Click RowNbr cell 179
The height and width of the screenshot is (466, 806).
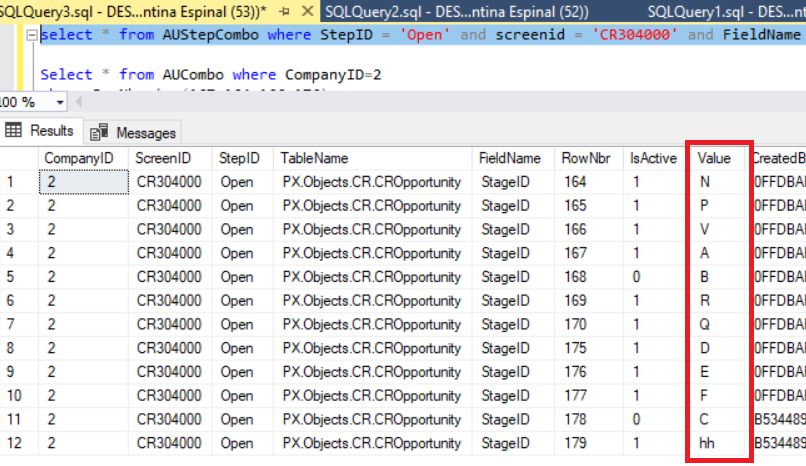pos(589,443)
